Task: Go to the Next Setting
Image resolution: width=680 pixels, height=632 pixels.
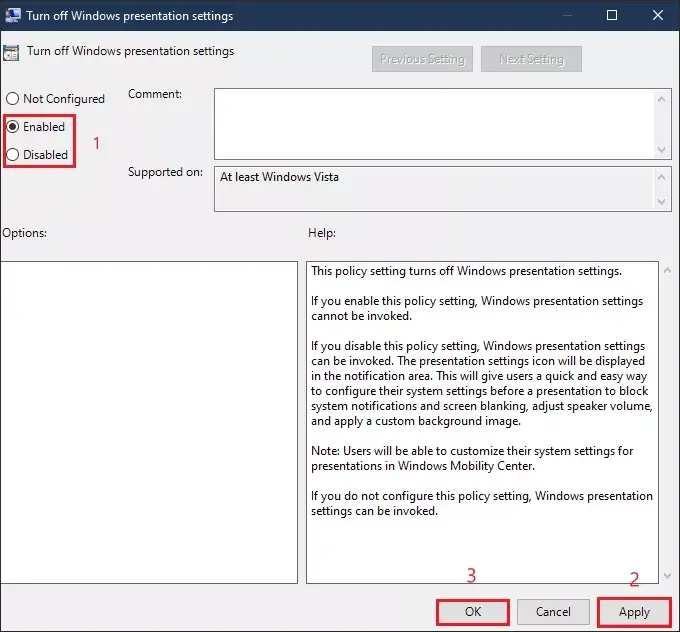Action: tap(531, 59)
